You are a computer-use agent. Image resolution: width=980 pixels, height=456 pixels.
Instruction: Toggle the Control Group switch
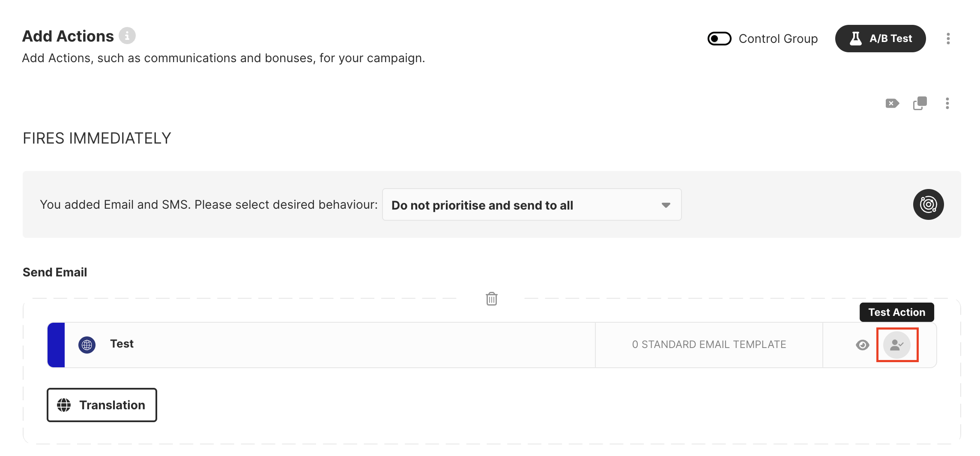coord(719,39)
